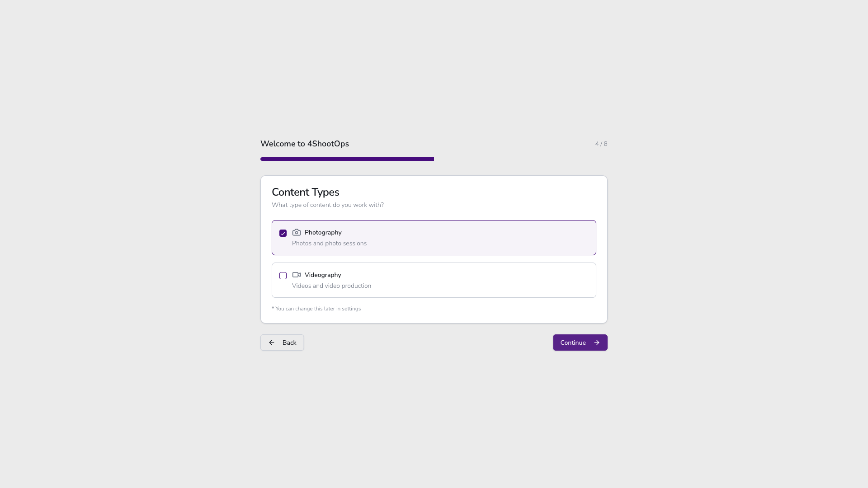Click the 4 / 8 step indicator

pyautogui.click(x=601, y=144)
